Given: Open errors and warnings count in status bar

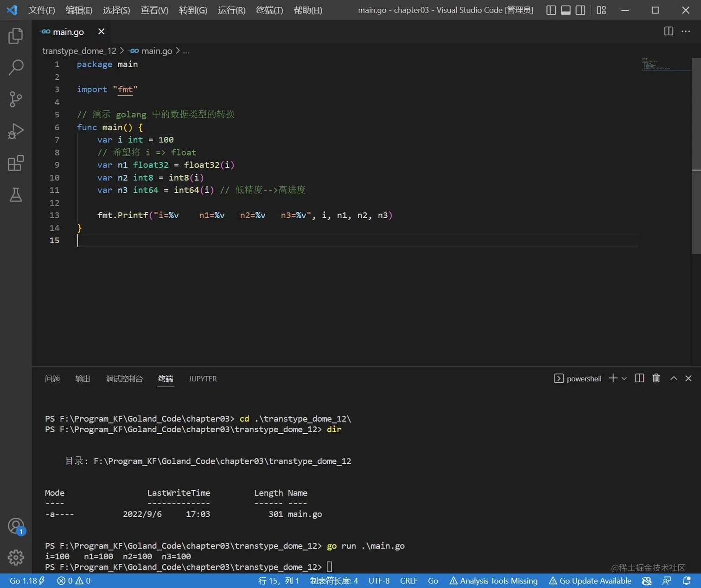Looking at the screenshot, I should 73,581.
